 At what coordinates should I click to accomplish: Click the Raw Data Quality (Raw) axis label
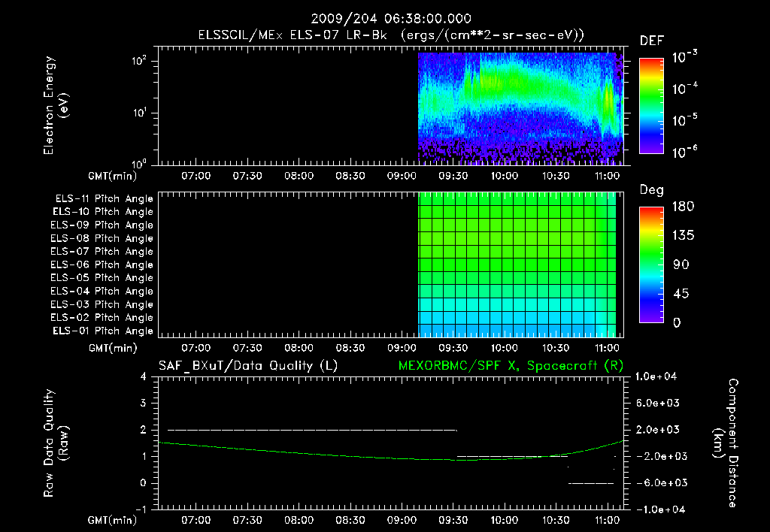point(56,443)
